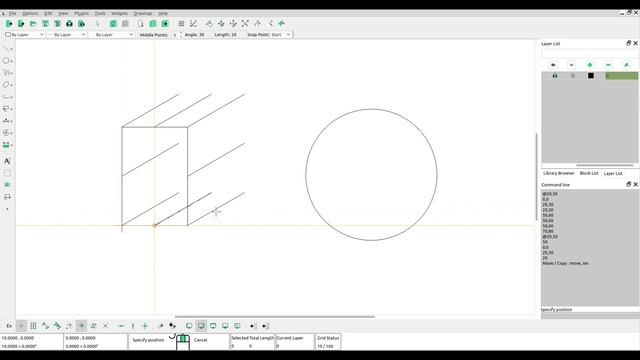Click Lock Relative Zero icon
Image resolution: width=640 pixels, height=360 pixels.
point(172,326)
